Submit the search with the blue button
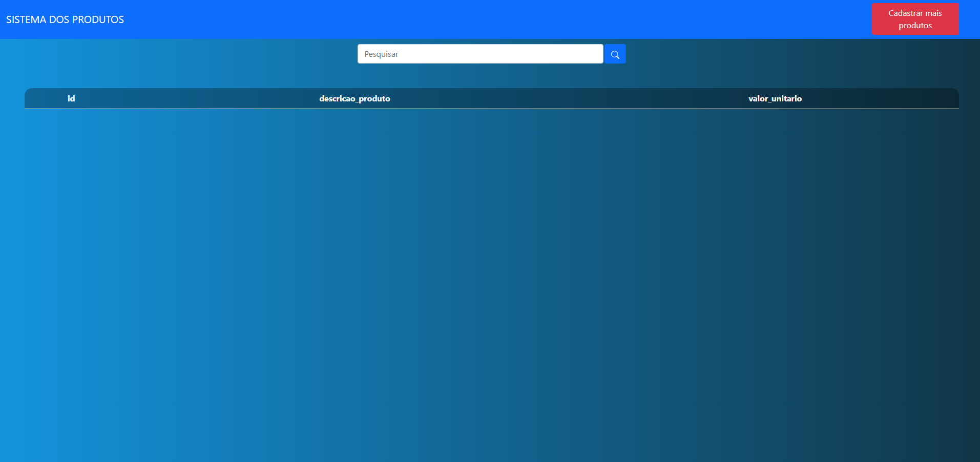Viewport: 980px width, 462px height. pyautogui.click(x=615, y=54)
